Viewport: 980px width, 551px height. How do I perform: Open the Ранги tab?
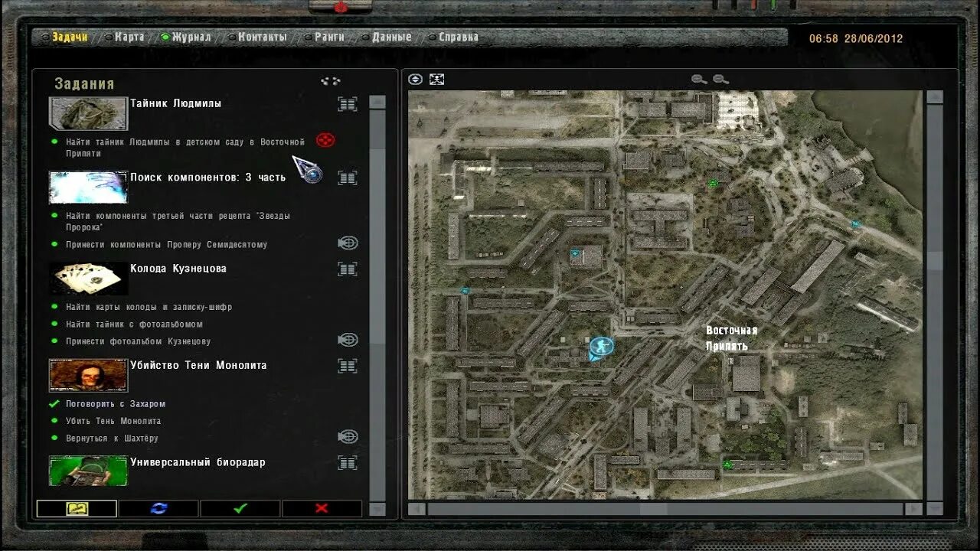point(329,37)
